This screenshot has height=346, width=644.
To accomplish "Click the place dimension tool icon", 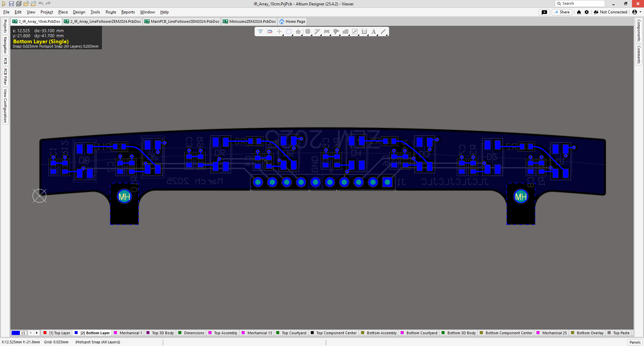I will [364, 32].
